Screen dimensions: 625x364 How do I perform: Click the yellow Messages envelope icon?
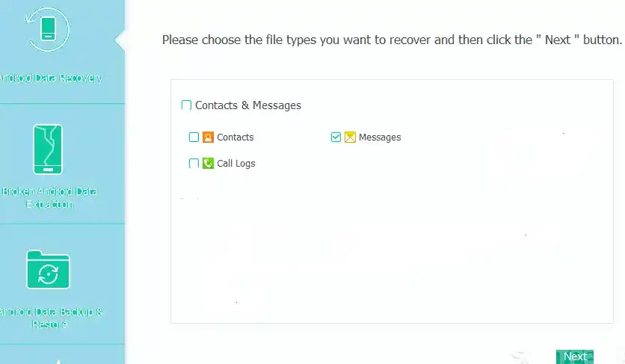click(350, 138)
